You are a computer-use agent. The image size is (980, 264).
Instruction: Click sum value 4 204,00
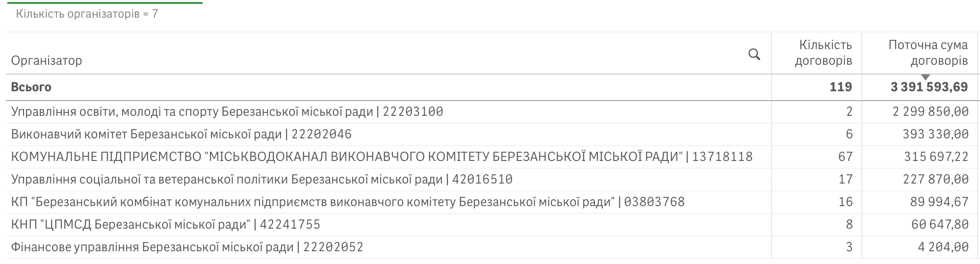pos(943,247)
